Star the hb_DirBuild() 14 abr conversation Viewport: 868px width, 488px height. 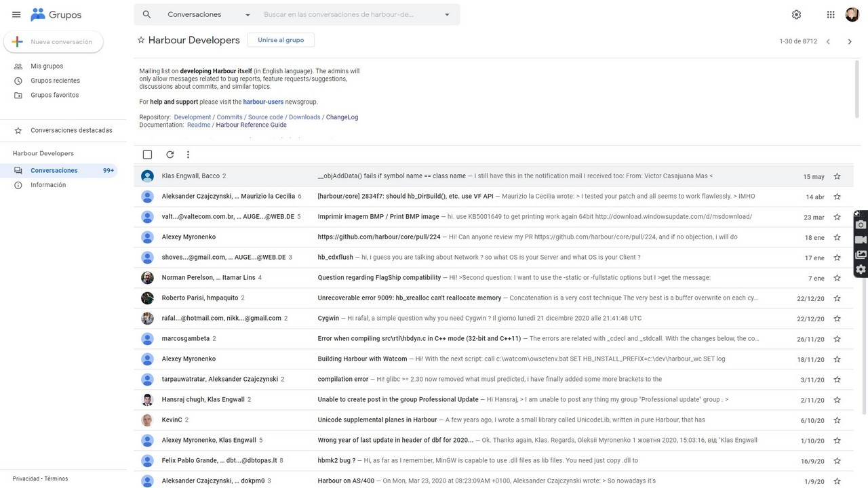tap(837, 197)
